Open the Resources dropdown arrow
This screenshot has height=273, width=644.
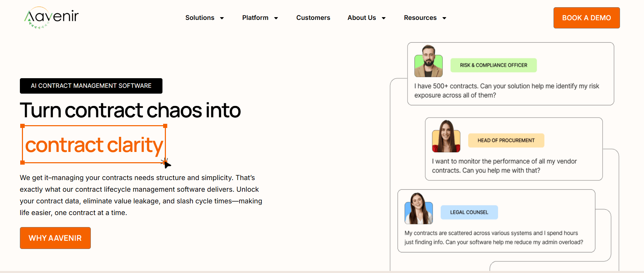[x=444, y=18]
